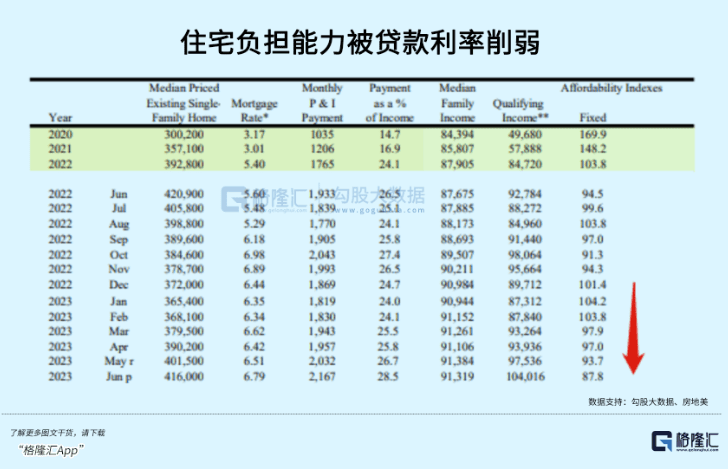Click median family income 91,152

[x=457, y=317]
